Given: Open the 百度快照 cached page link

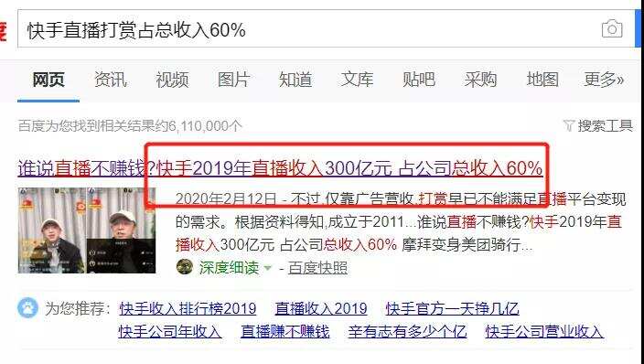Looking at the screenshot, I should point(317,268).
